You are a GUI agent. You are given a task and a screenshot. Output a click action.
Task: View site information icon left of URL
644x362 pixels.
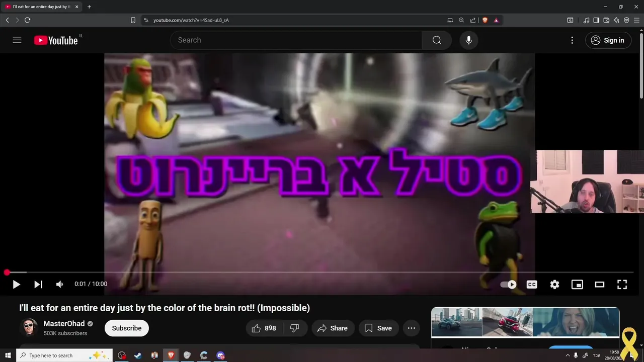tap(146, 20)
